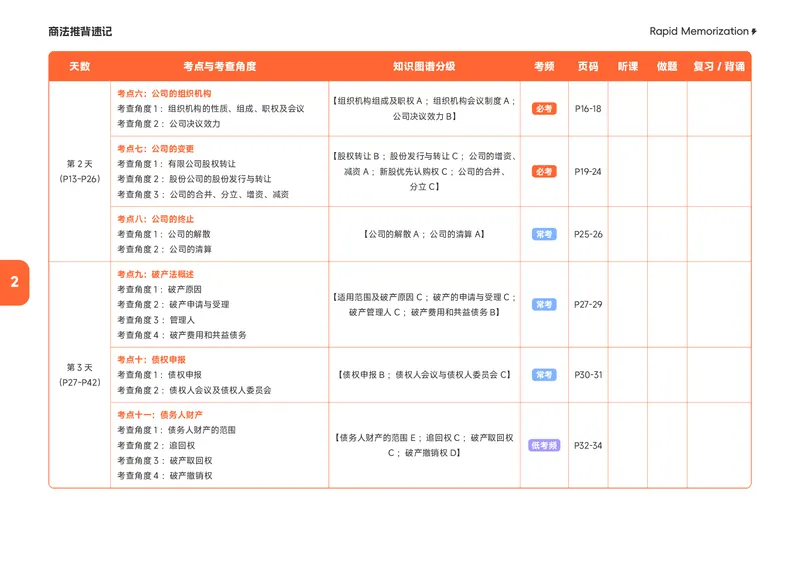The height and width of the screenshot is (566, 800).
Task: Click the 做题 column header
Action: tap(667, 66)
